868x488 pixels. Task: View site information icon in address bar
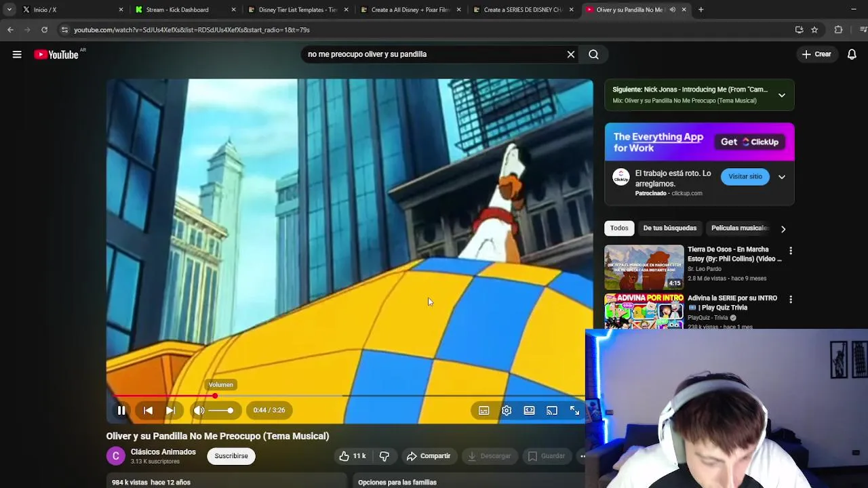64,30
